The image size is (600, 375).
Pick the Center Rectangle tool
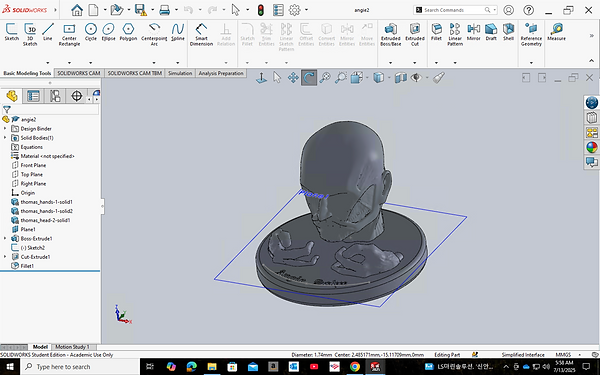(69, 34)
